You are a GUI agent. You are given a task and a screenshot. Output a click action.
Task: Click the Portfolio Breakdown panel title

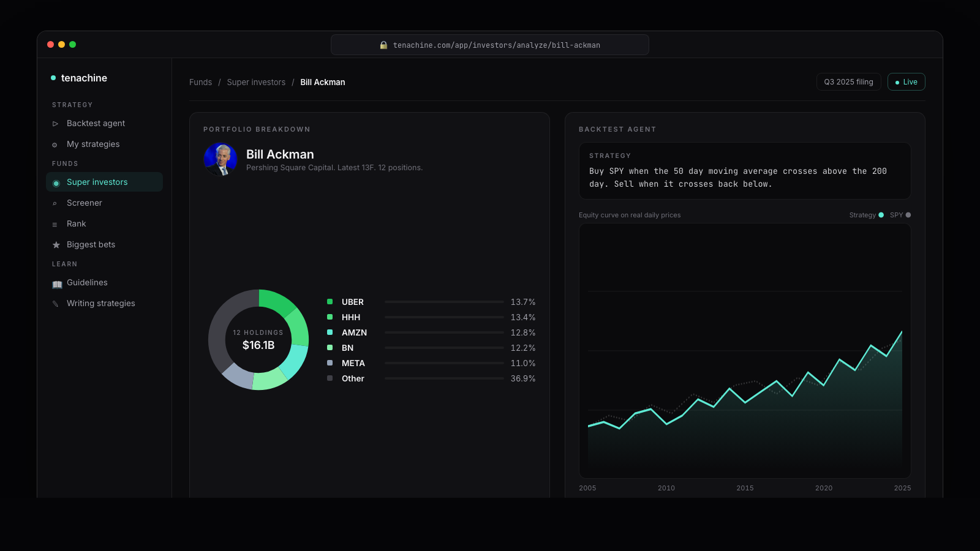(x=257, y=129)
